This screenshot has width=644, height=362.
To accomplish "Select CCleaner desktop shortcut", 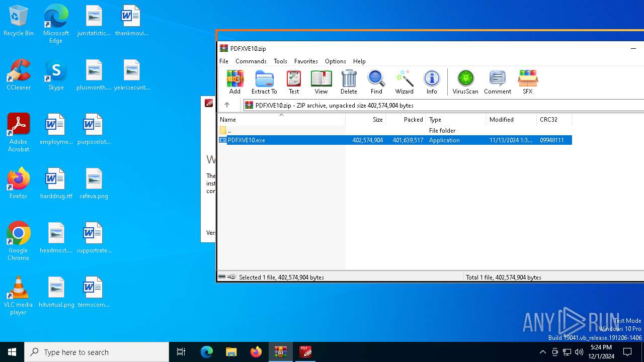I will coord(19,75).
